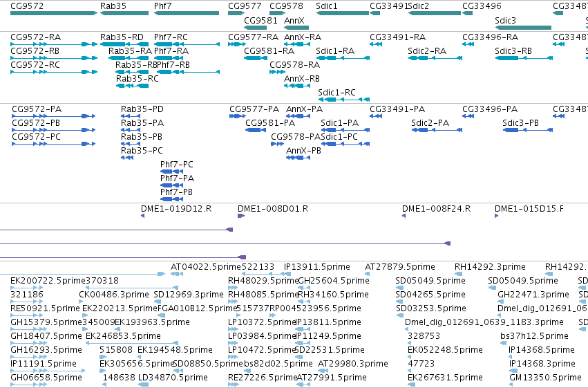The width and height of the screenshot is (588, 388).
Task: Select the Sdic1 gene bar
Action: [x=343, y=13]
